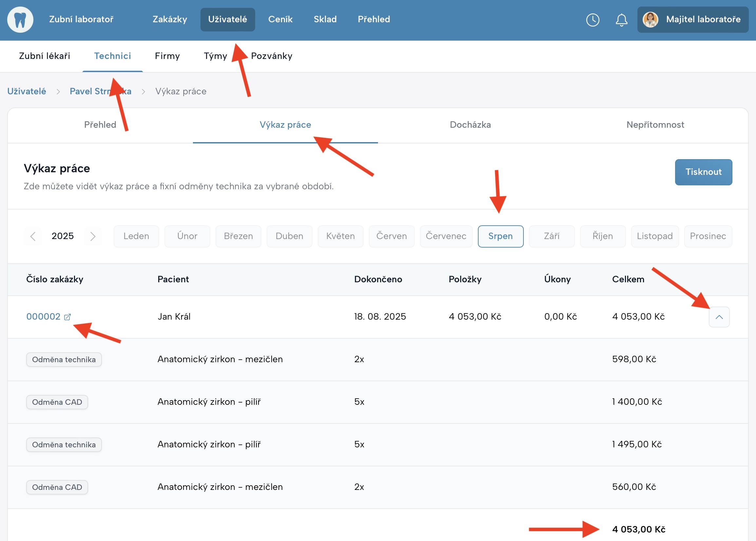Select the month Září
The width and height of the screenshot is (756, 541).
(x=551, y=236)
